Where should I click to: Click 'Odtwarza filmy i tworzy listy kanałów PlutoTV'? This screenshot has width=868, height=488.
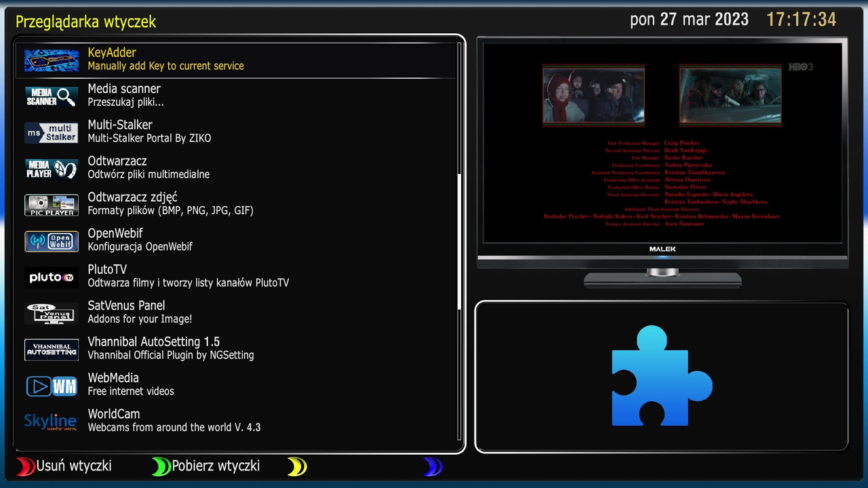[189, 283]
